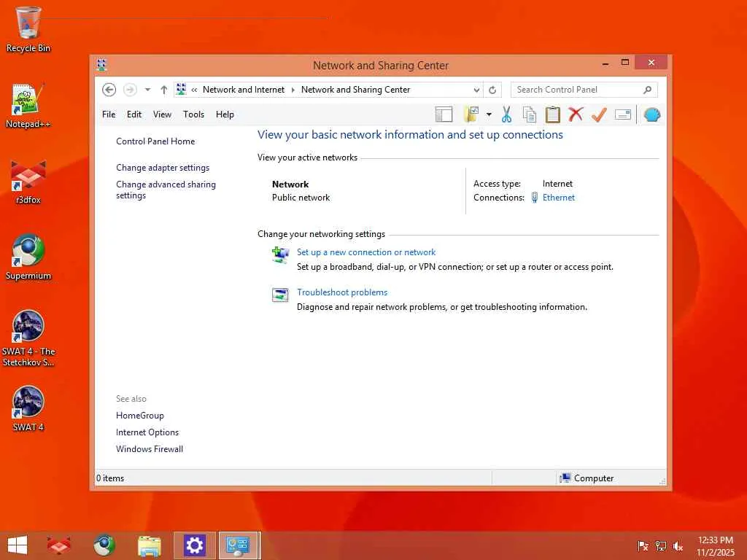Refresh the Network and Sharing Center view
The image size is (747, 560).
point(492,90)
